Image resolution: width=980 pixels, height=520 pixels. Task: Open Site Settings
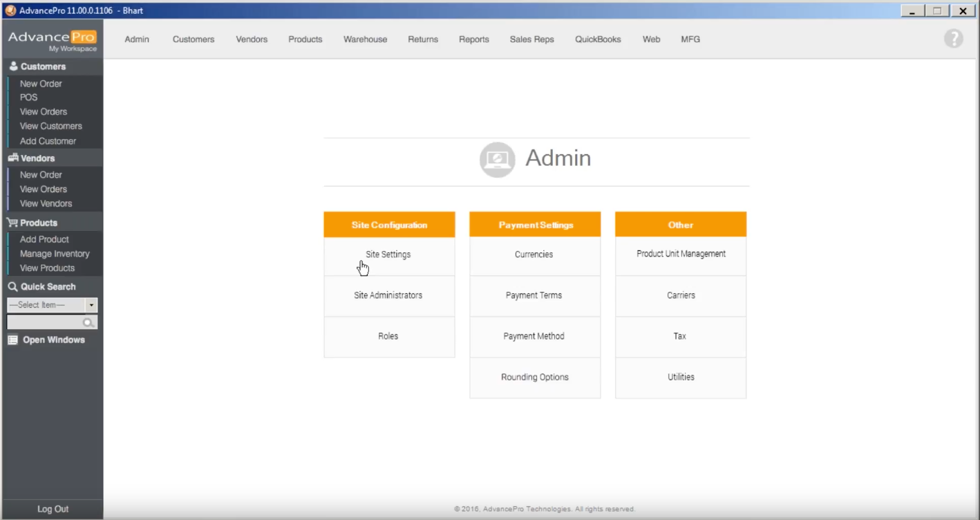(389, 254)
